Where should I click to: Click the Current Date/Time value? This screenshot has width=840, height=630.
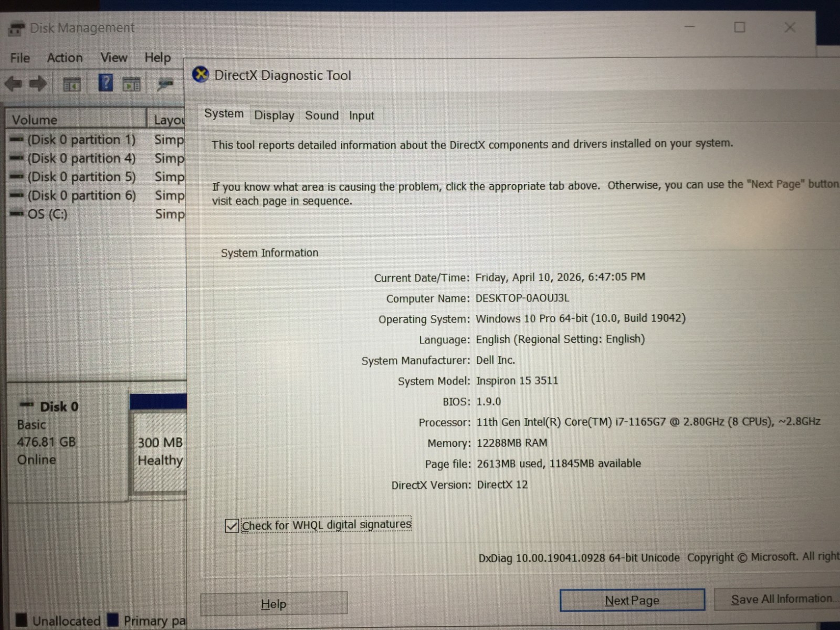[x=560, y=277]
